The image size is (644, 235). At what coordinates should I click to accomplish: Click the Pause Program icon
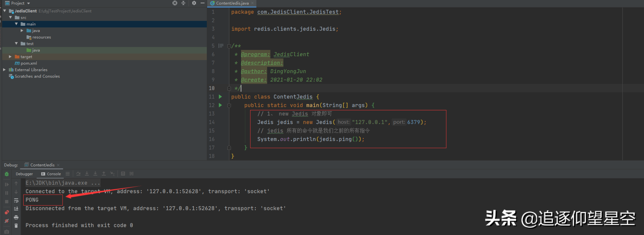[7, 193]
